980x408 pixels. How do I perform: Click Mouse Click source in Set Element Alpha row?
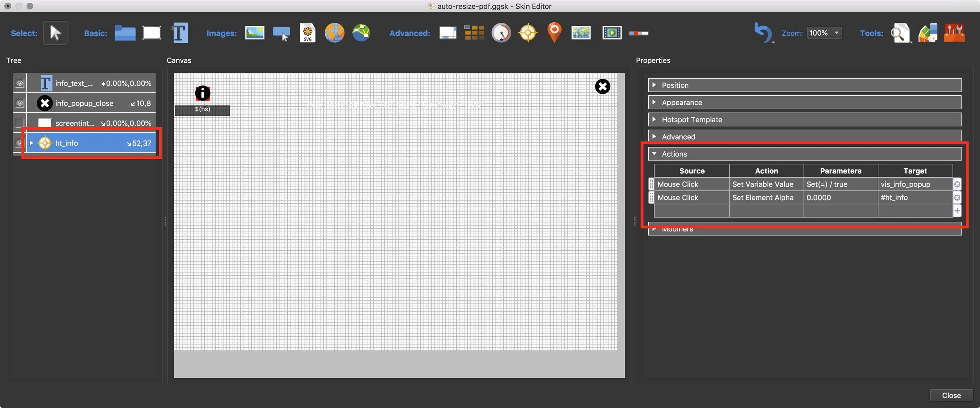click(691, 197)
